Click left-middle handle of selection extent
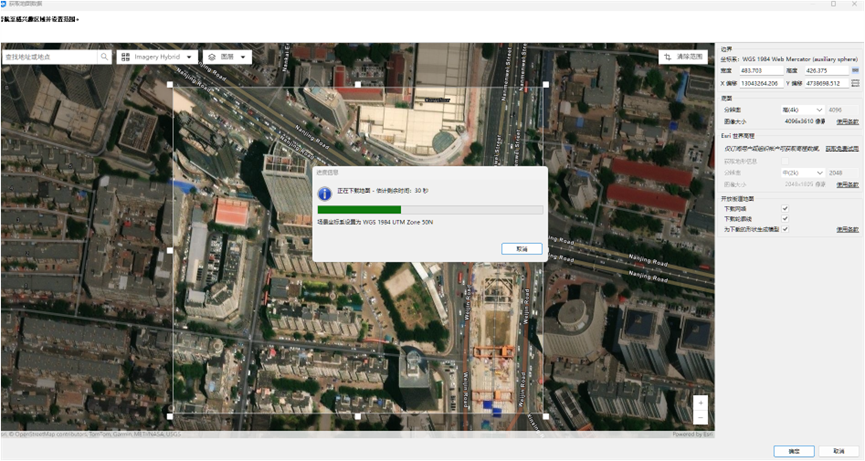The height and width of the screenshot is (461, 865). coord(170,250)
